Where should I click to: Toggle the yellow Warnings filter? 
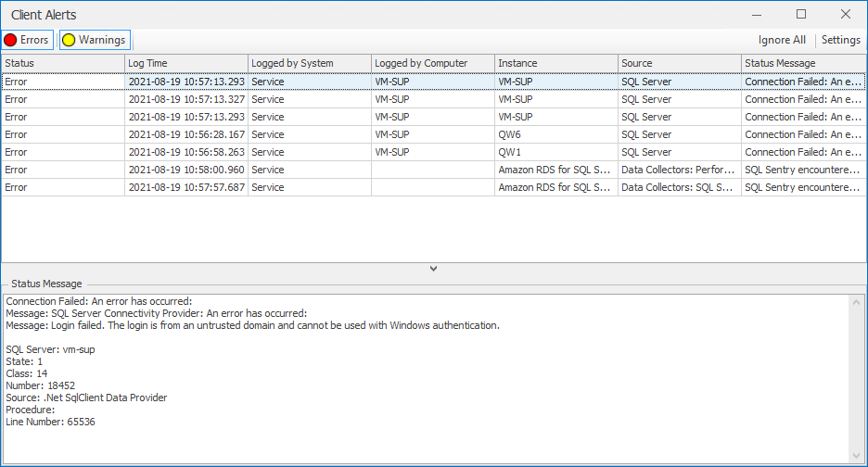pos(95,40)
